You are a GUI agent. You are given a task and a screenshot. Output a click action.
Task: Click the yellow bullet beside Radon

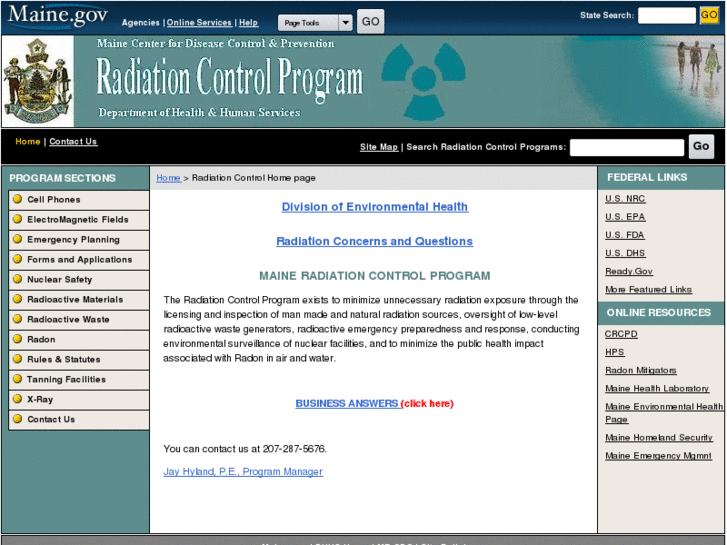18,339
